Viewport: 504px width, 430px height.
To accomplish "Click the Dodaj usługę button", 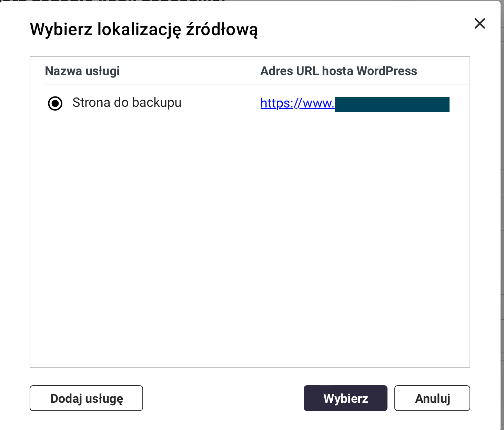I will click(86, 398).
